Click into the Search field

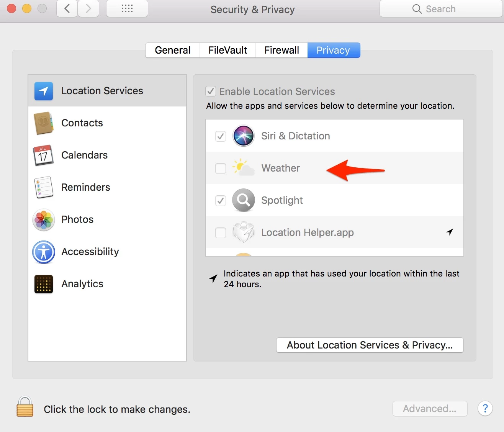pos(441,9)
